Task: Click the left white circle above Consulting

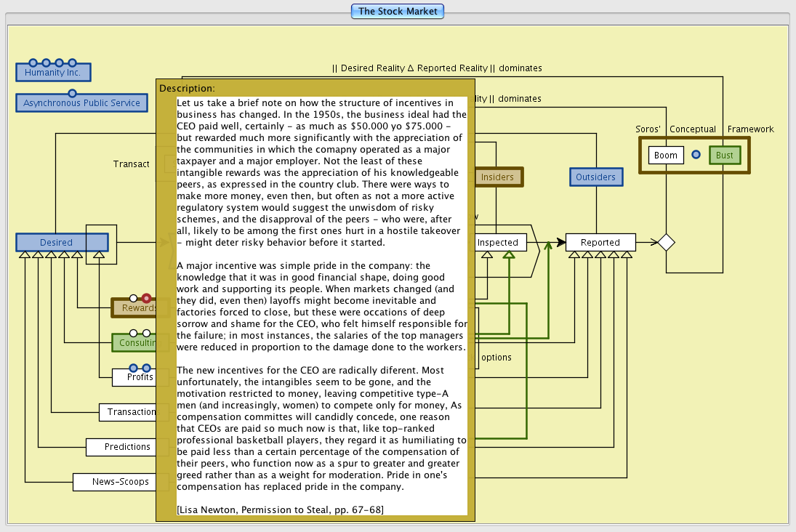Action: pos(133,333)
